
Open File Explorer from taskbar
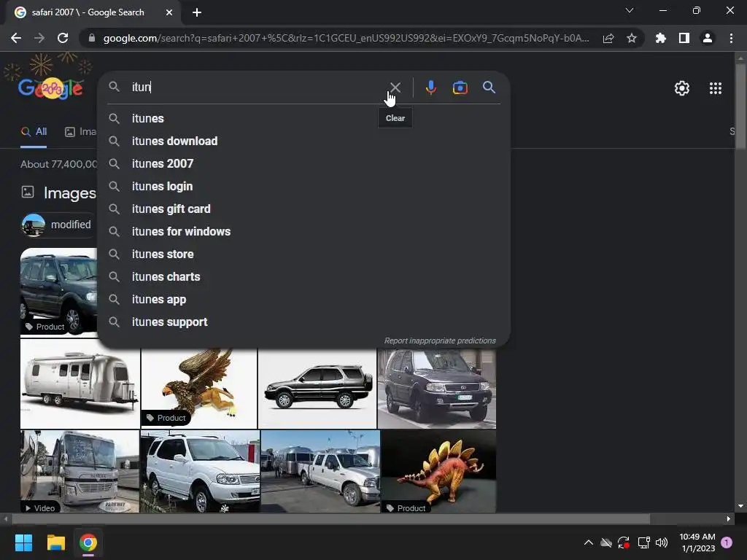click(x=55, y=542)
